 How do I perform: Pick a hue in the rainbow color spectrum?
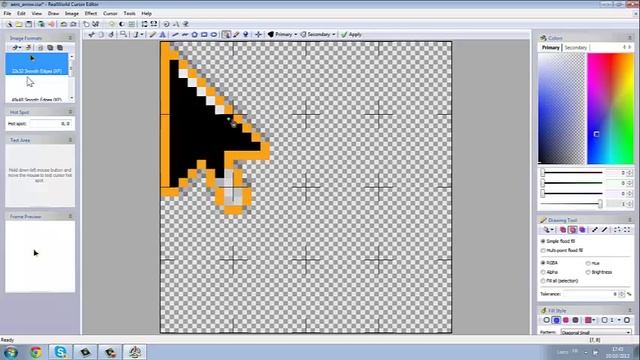610,109
